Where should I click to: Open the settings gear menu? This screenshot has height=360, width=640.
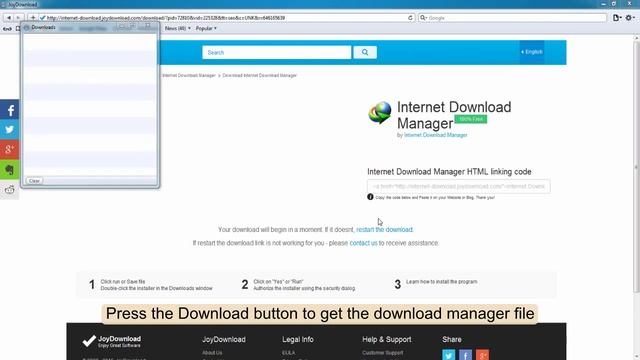(x=630, y=18)
